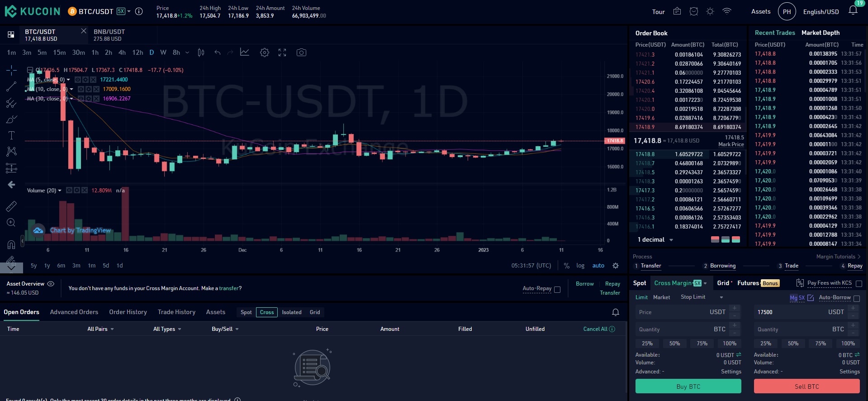The width and height of the screenshot is (868, 401).
Task: Expand the BTC/USDT pair selector dropdown
Action: 129,12
